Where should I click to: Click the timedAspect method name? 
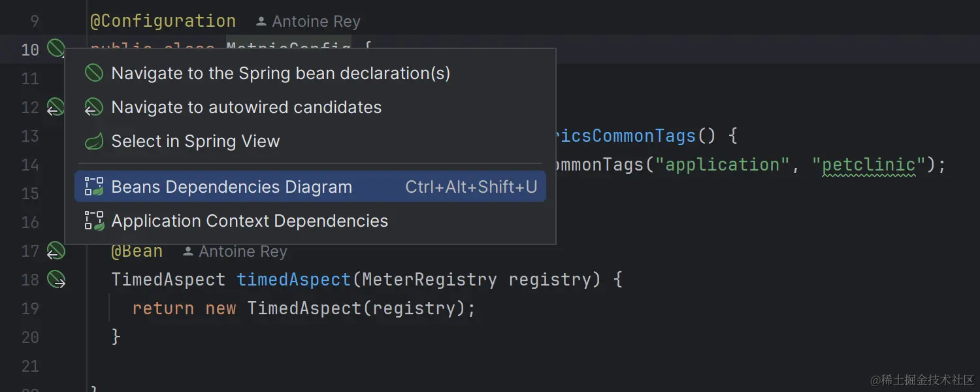tap(293, 280)
